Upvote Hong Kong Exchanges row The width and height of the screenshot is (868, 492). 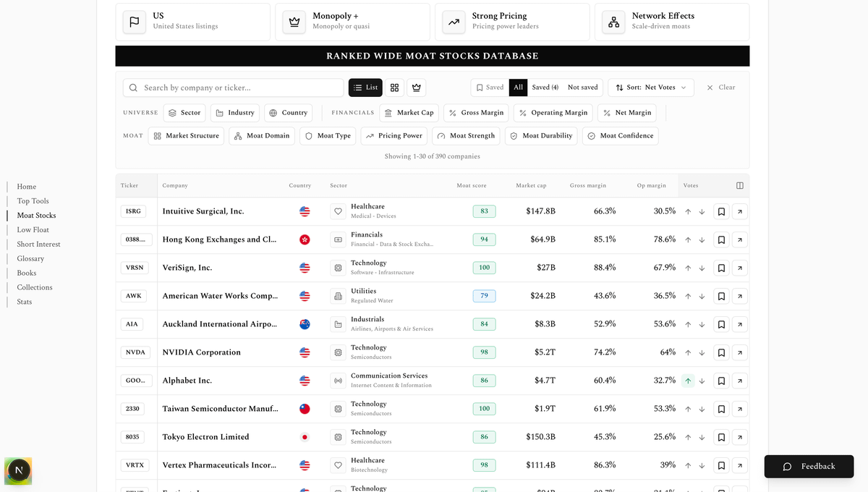688,239
